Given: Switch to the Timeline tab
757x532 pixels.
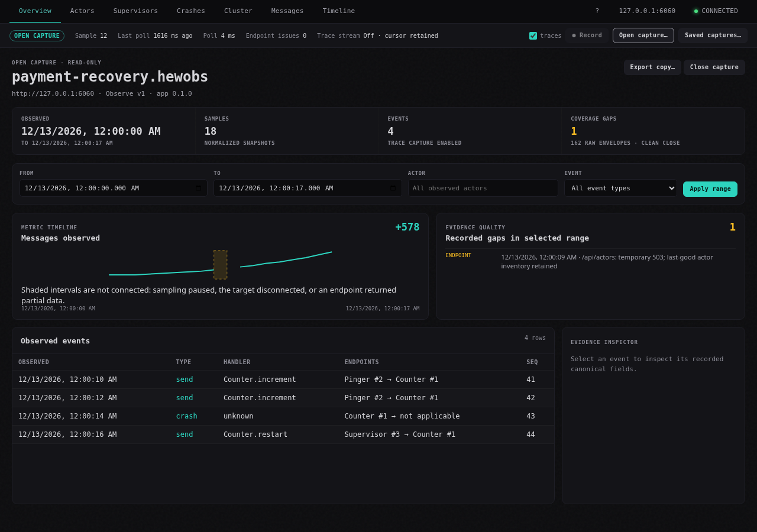Looking at the screenshot, I should click(339, 11).
